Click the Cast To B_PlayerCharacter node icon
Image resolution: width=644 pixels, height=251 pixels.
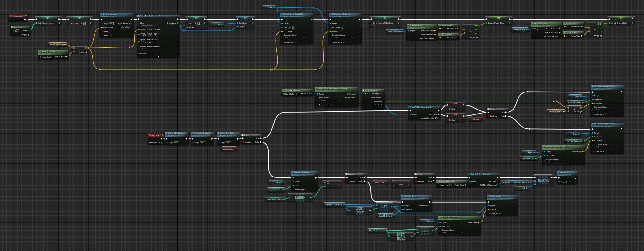470,174
